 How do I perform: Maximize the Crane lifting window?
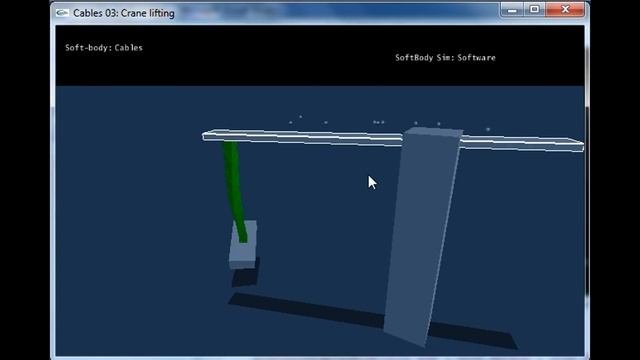click(x=535, y=10)
